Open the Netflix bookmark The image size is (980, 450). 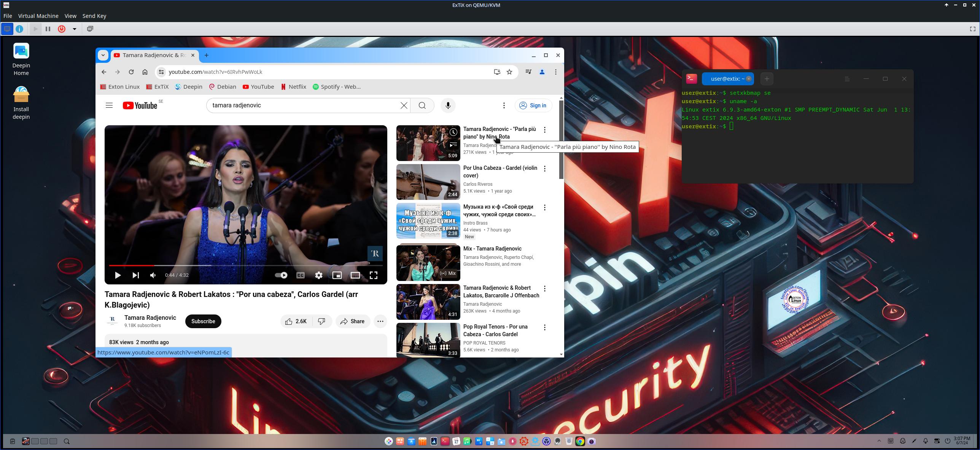(293, 87)
